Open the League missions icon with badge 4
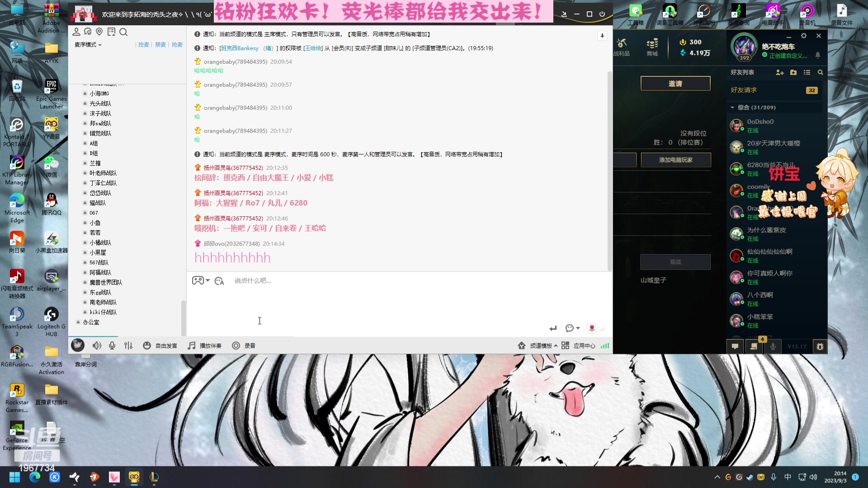The width and height of the screenshot is (868, 488). 754,347
